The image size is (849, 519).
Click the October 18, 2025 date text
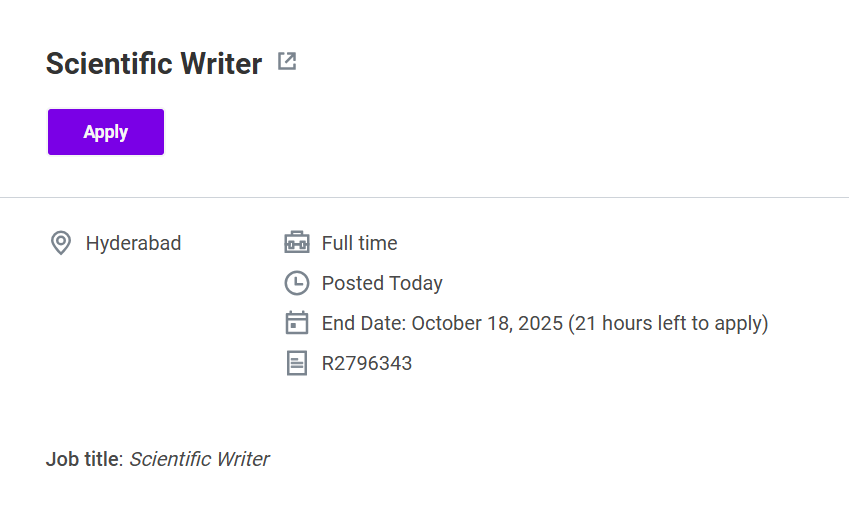click(x=487, y=323)
